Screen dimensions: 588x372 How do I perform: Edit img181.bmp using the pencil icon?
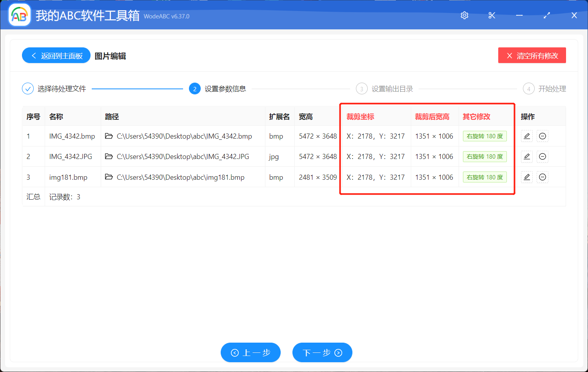(527, 177)
